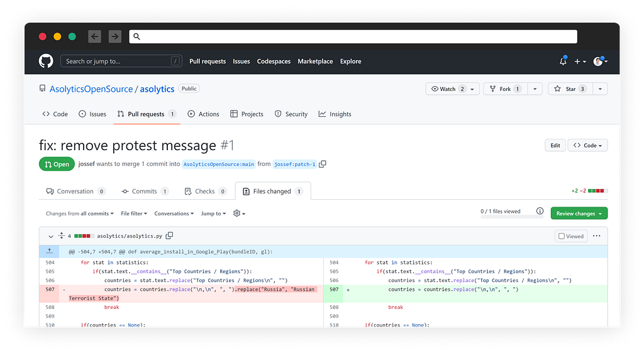Open the notifications bell
The width and height of the screenshot is (644, 353).
[563, 61]
